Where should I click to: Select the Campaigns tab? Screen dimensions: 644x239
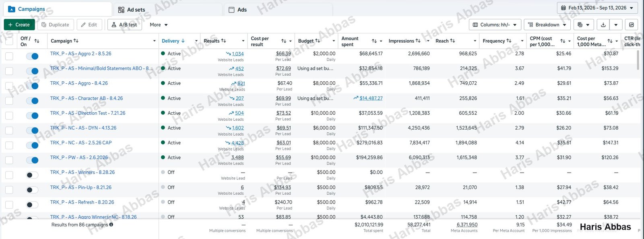(57, 9)
